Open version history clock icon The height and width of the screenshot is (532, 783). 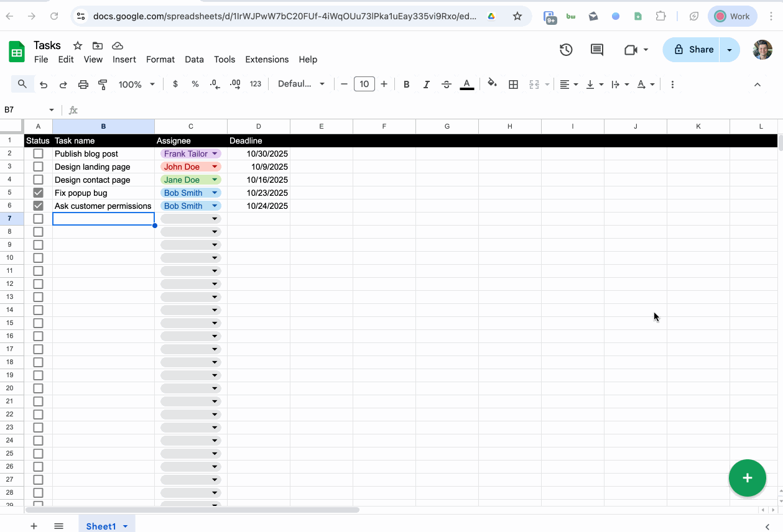[566, 50]
